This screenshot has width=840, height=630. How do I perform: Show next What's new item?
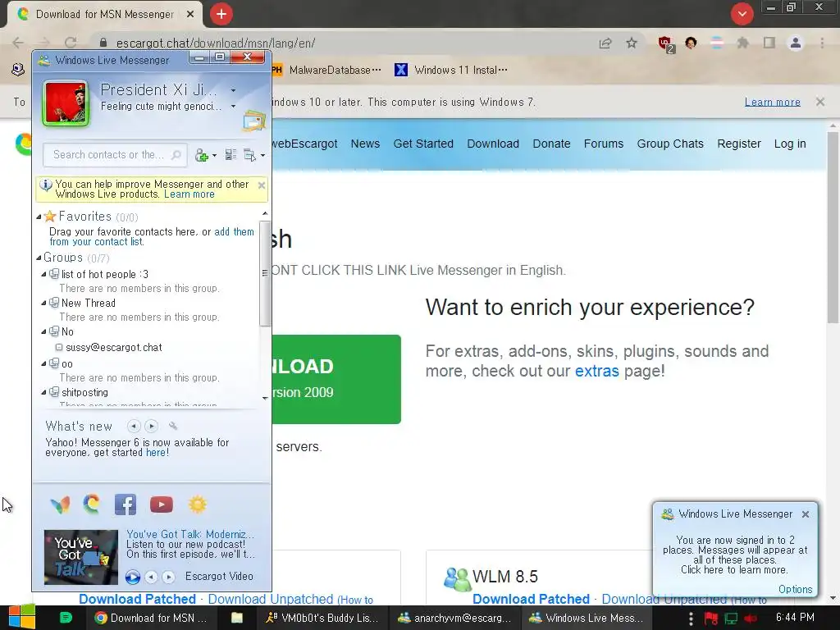point(152,426)
